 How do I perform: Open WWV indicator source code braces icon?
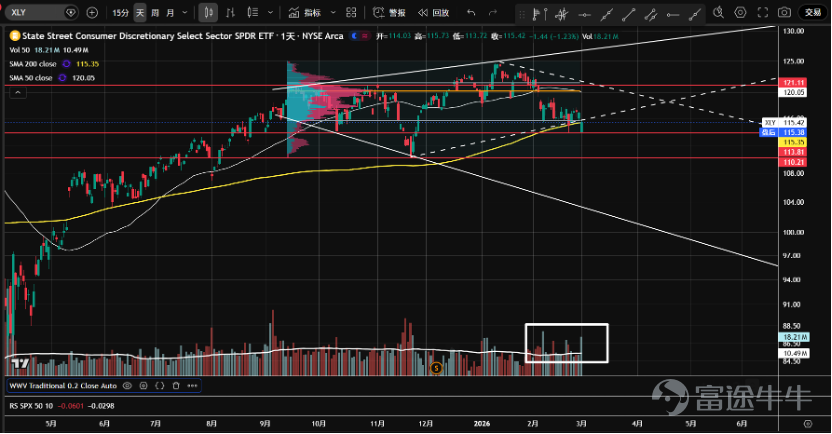pyautogui.click(x=160, y=386)
